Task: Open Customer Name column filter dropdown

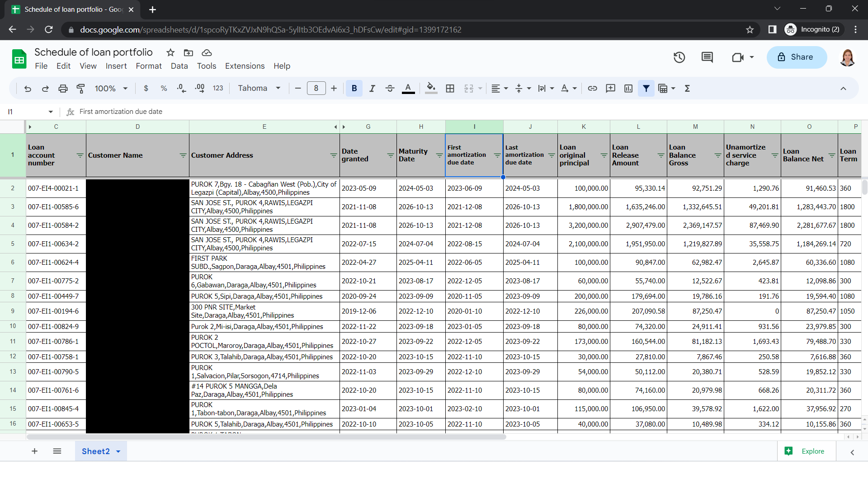Action: pyautogui.click(x=183, y=155)
